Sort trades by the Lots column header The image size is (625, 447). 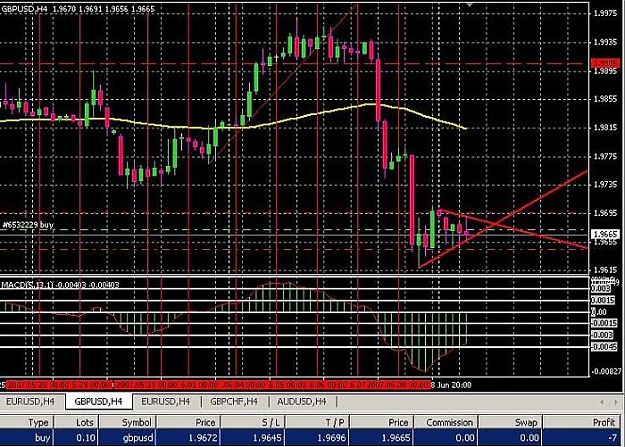(x=77, y=422)
